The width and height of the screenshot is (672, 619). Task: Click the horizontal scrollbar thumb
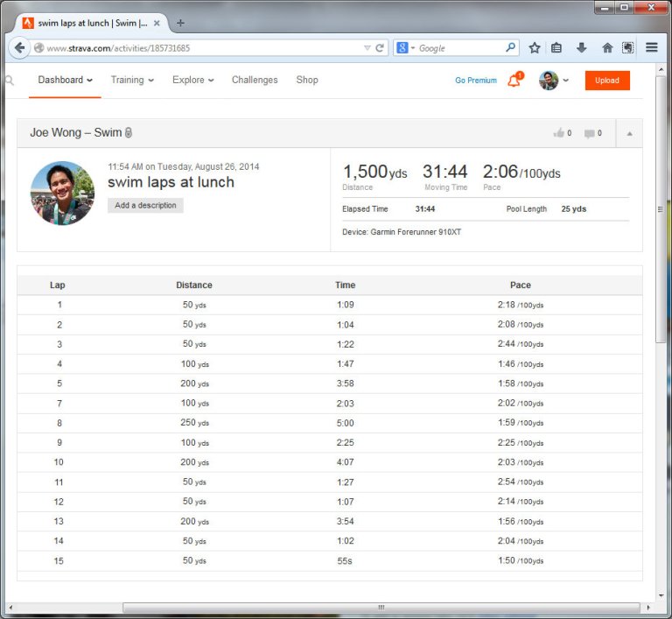tap(381, 608)
